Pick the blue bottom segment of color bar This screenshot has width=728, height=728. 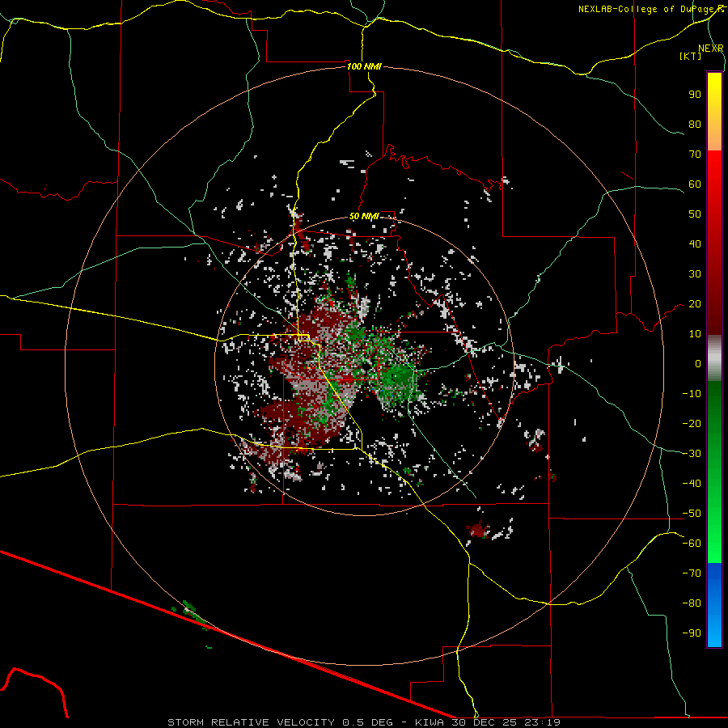(714, 605)
